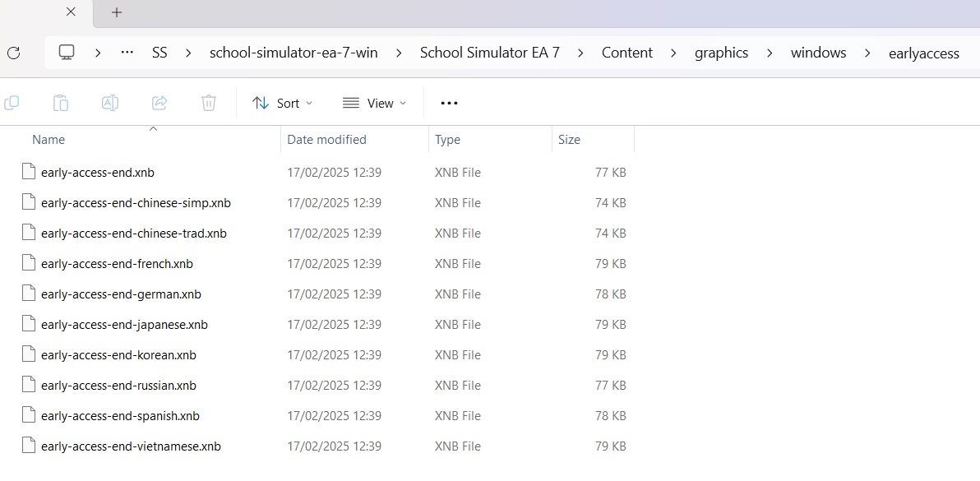
Task: Go to graphics folder breadcrumb
Action: 721,53
